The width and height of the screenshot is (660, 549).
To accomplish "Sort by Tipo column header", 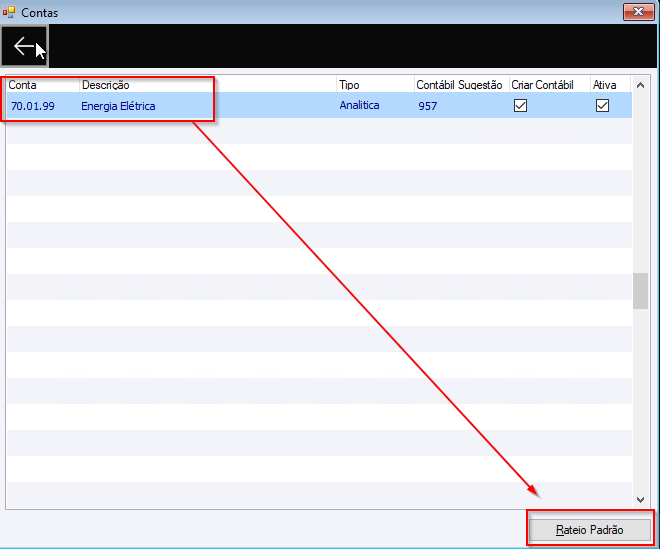I will click(x=375, y=85).
